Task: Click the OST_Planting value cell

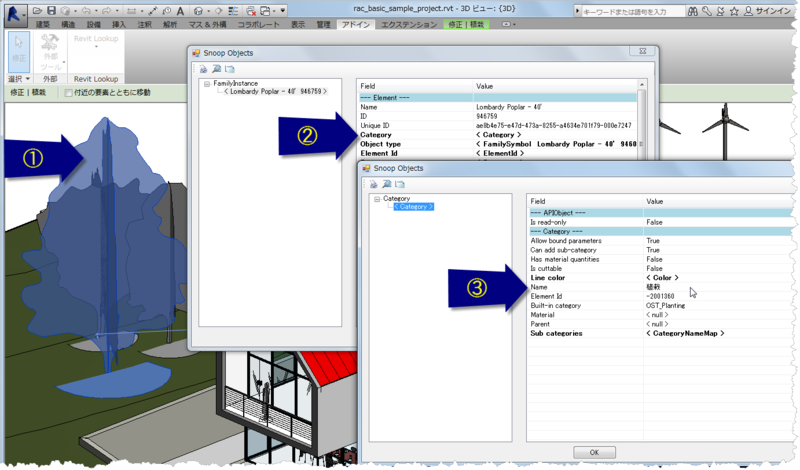Action: 665,306
